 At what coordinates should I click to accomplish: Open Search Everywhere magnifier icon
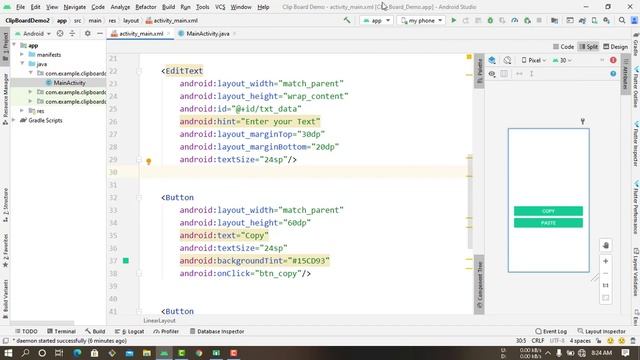point(622,20)
